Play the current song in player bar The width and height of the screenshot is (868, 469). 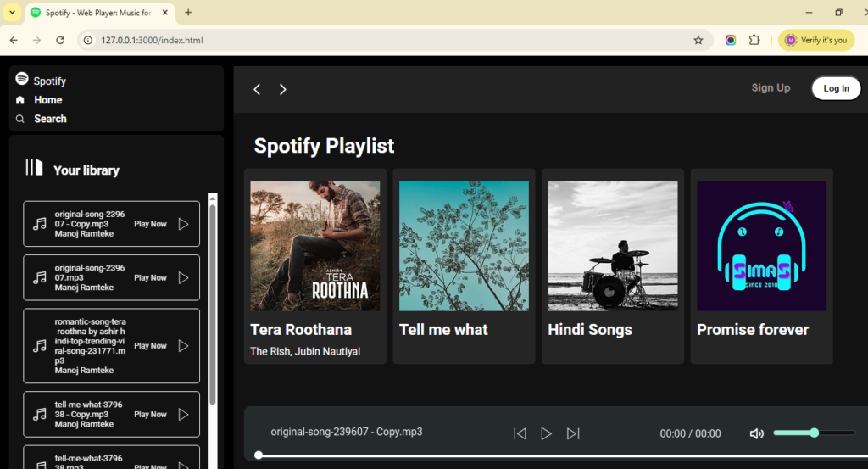point(546,433)
